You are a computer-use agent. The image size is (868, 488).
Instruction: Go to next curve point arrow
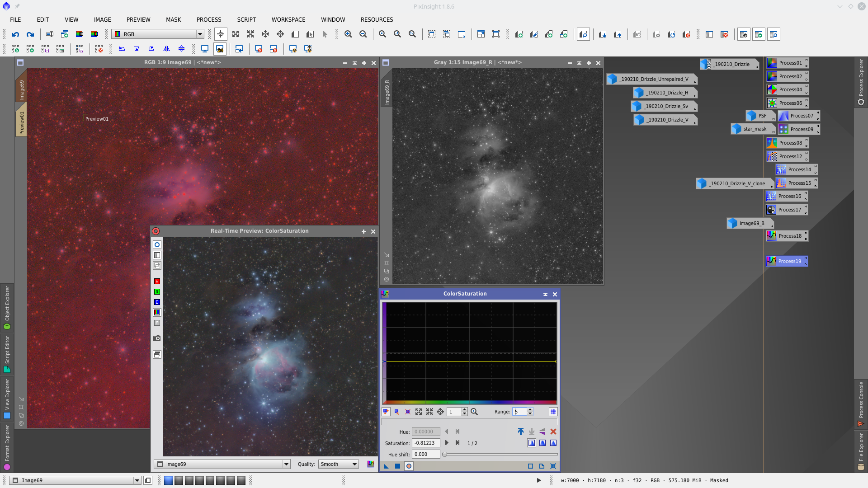point(447,443)
